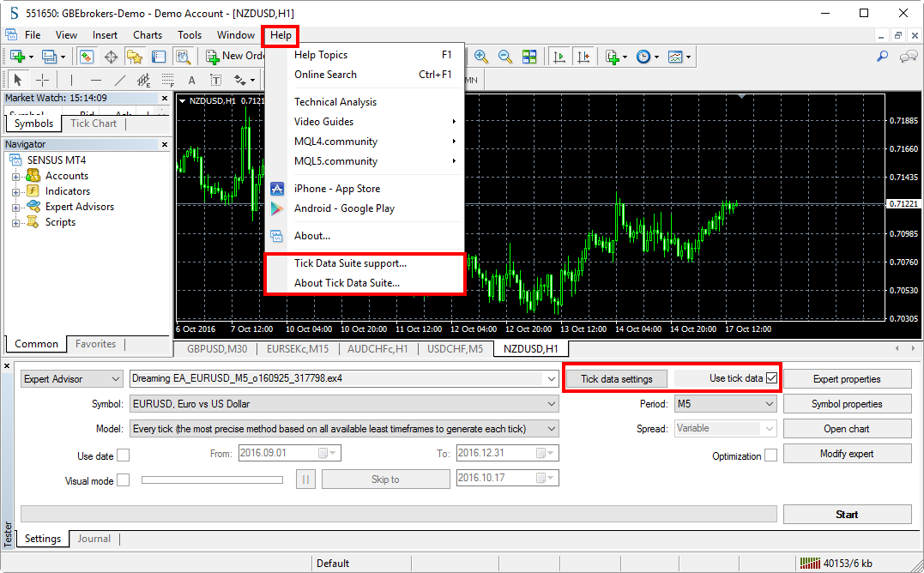The height and width of the screenshot is (573, 924).
Task: Expand the Expert Advisors tree node
Action: click(x=16, y=208)
